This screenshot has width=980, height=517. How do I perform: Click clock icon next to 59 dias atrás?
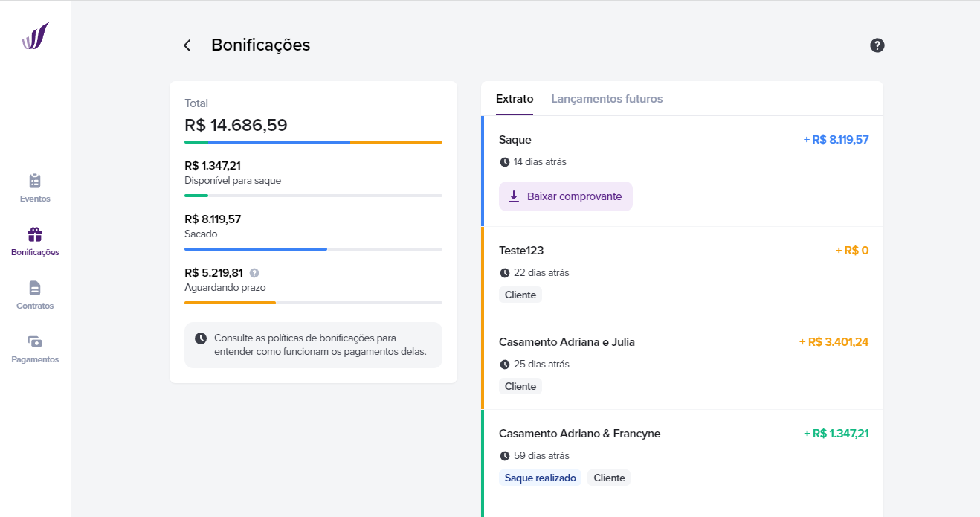tap(505, 456)
